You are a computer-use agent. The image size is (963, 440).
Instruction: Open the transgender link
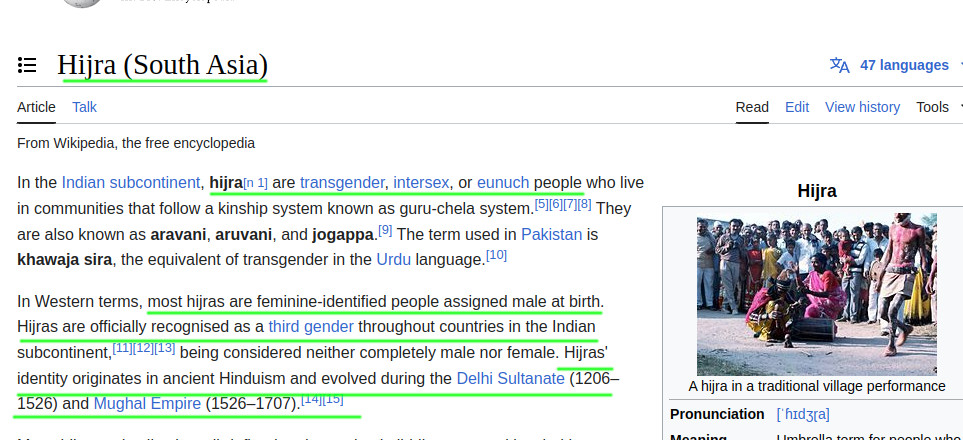[342, 183]
